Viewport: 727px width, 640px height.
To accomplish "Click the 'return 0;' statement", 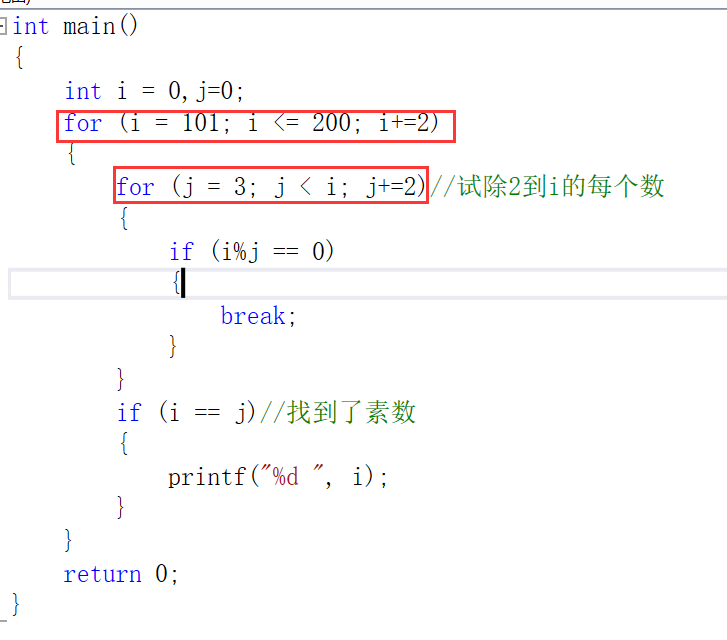I will (121, 574).
